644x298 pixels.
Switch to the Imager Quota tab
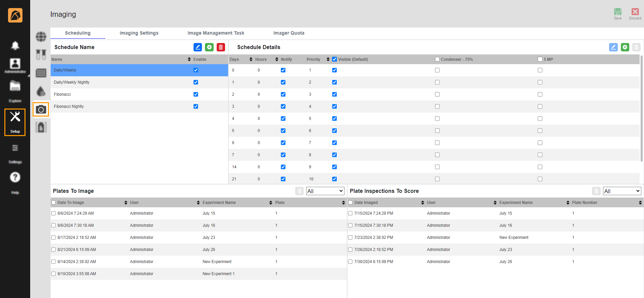[289, 33]
